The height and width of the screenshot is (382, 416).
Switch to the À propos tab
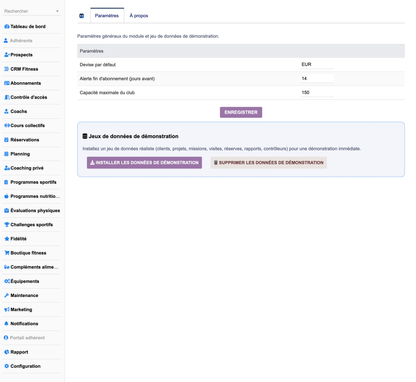click(139, 16)
